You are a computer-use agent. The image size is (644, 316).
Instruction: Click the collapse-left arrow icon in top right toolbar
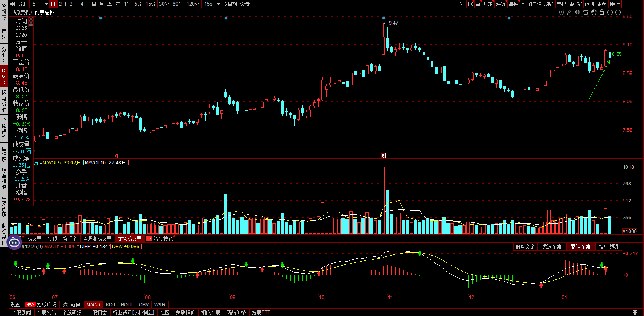click(x=612, y=4)
